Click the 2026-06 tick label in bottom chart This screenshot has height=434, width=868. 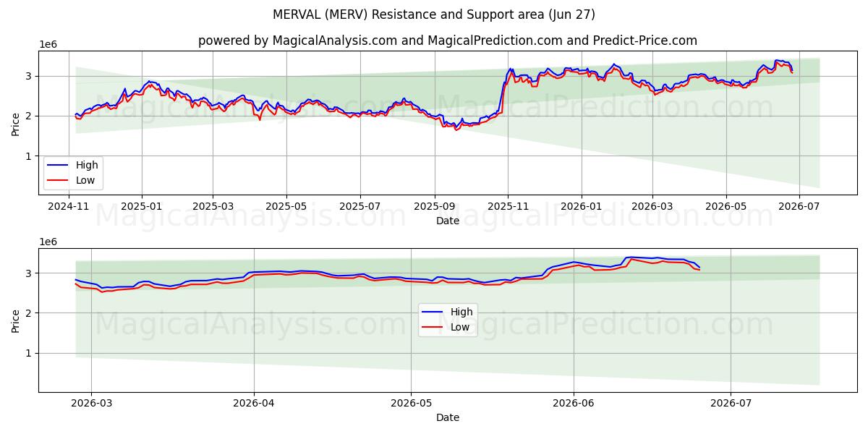coord(574,404)
